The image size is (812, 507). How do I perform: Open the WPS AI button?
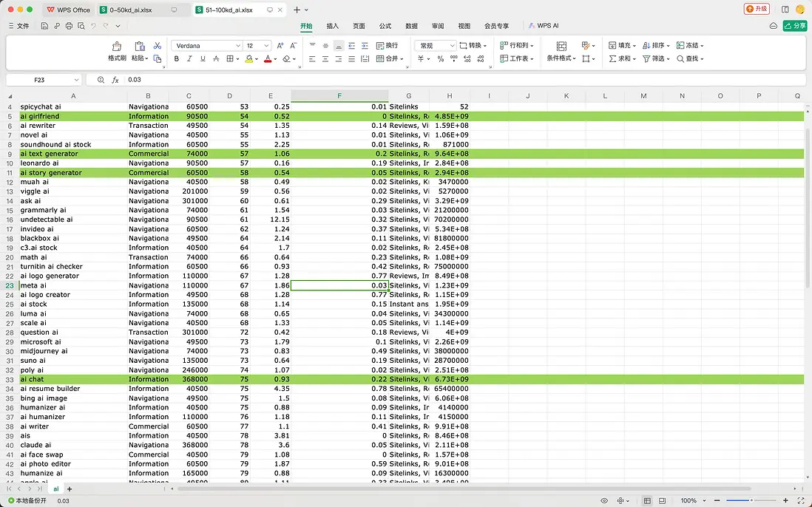(544, 26)
